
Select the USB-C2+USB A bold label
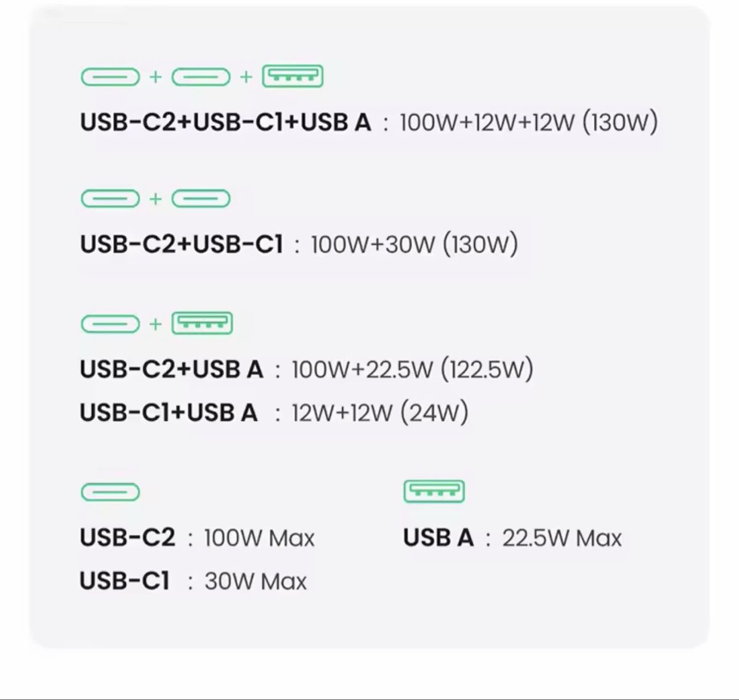(x=171, y=369)
